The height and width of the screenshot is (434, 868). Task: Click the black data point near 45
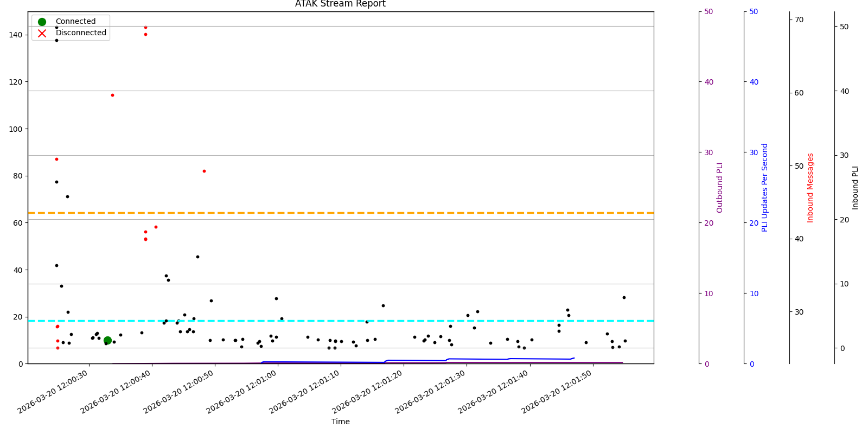click(197, 257)
